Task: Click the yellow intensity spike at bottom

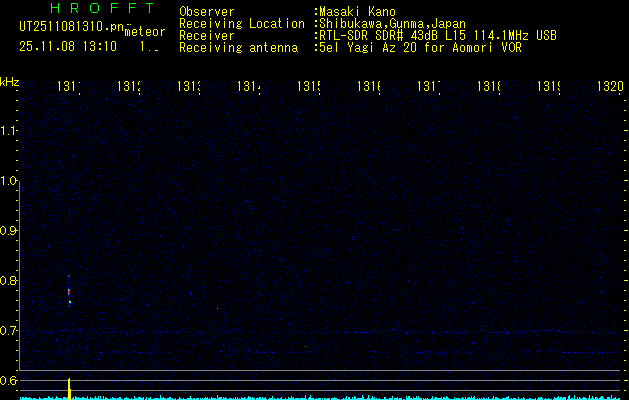Action: point(69,388)
